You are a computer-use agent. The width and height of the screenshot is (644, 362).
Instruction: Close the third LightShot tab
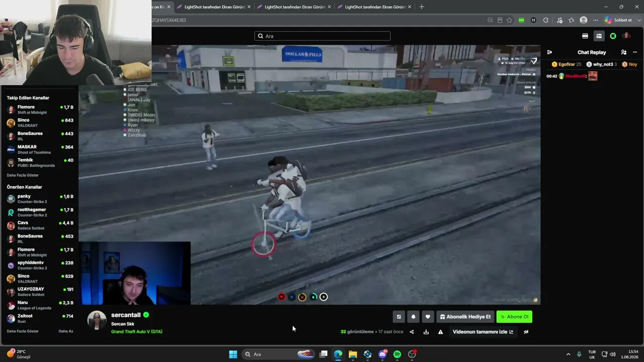(410, 7)
